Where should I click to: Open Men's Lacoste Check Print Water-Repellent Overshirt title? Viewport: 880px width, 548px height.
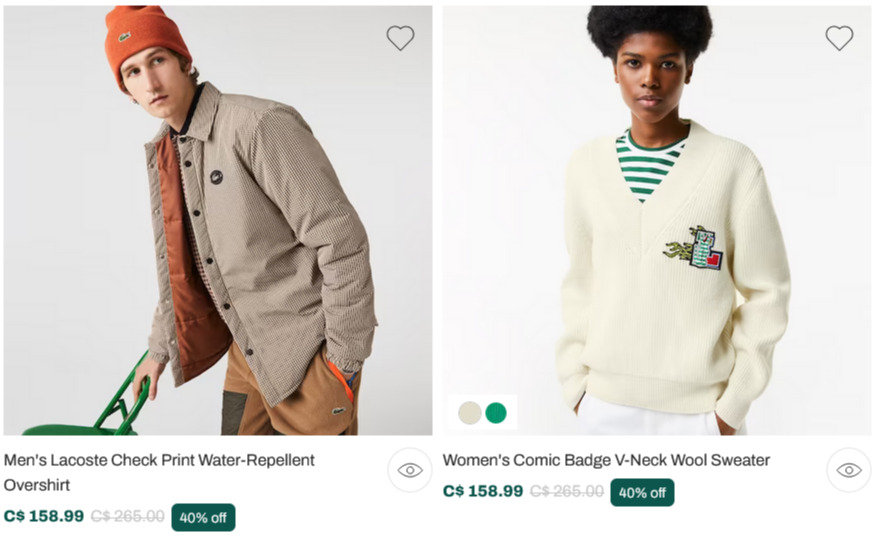[x=159, y=472]
